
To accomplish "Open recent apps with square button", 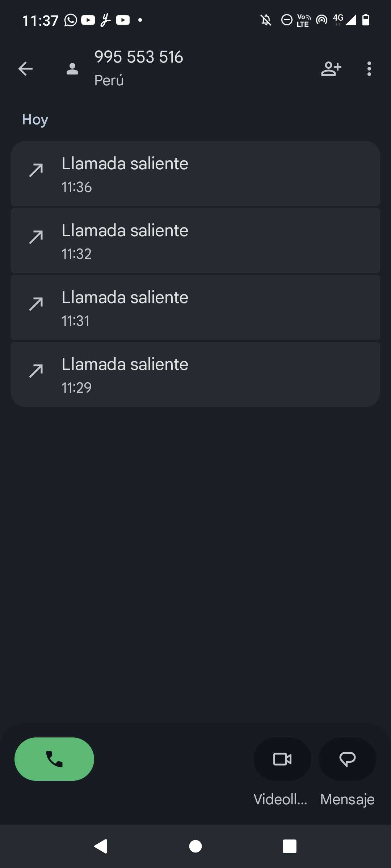I will (x=289, y=846).
